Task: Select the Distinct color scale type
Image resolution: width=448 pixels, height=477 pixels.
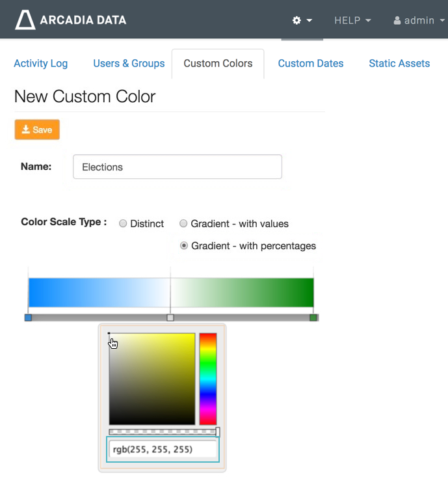Action: [123, 224]
